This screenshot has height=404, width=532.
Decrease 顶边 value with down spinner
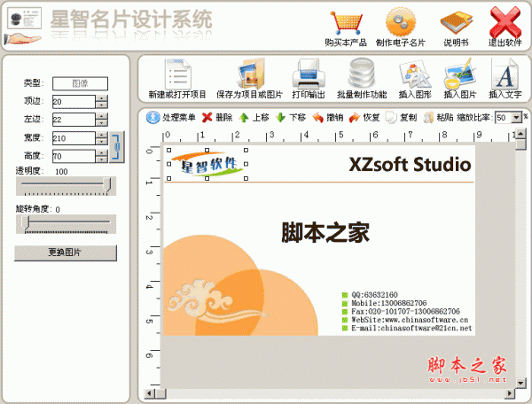[102, 105]
